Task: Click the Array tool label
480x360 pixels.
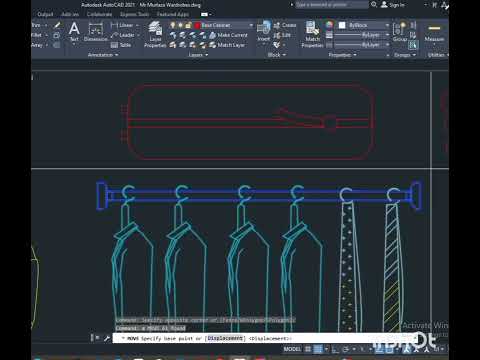Action: click(37, 45)
